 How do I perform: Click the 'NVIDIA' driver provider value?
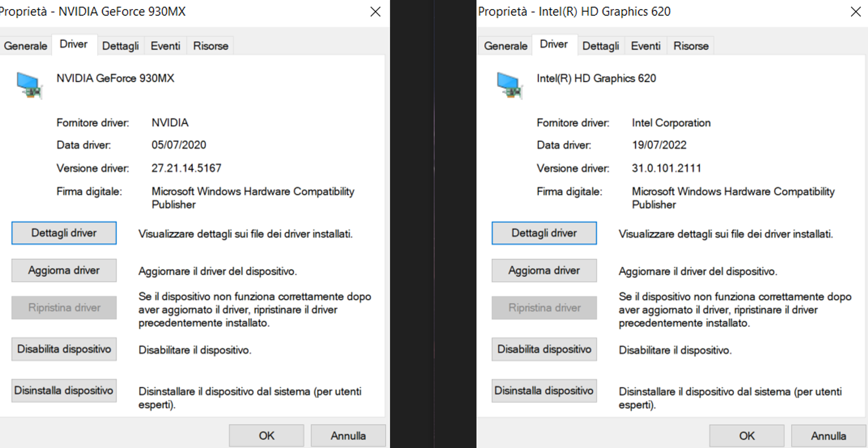click(170, 123)
